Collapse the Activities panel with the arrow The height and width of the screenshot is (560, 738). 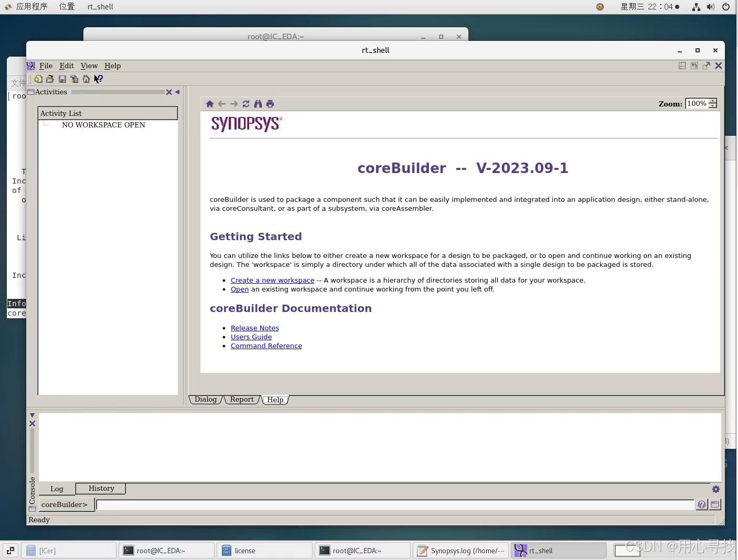click(177, 92)
